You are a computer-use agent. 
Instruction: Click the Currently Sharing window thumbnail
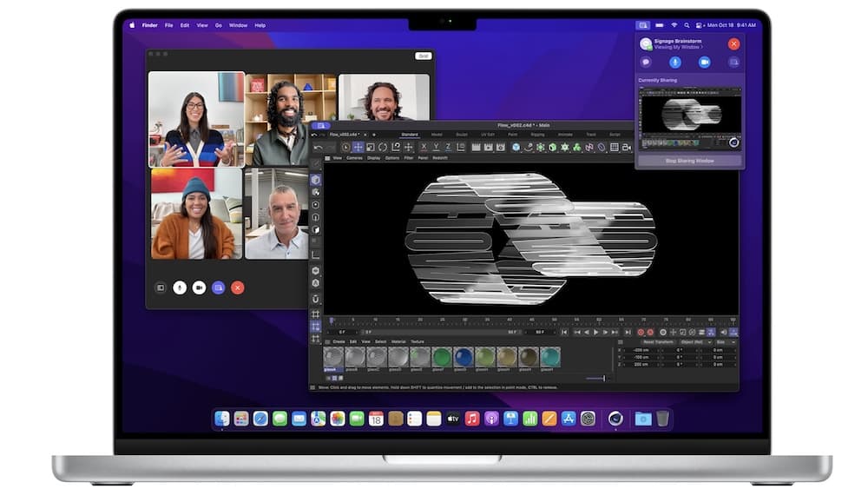pyautogui.click(x=690, y=119)
